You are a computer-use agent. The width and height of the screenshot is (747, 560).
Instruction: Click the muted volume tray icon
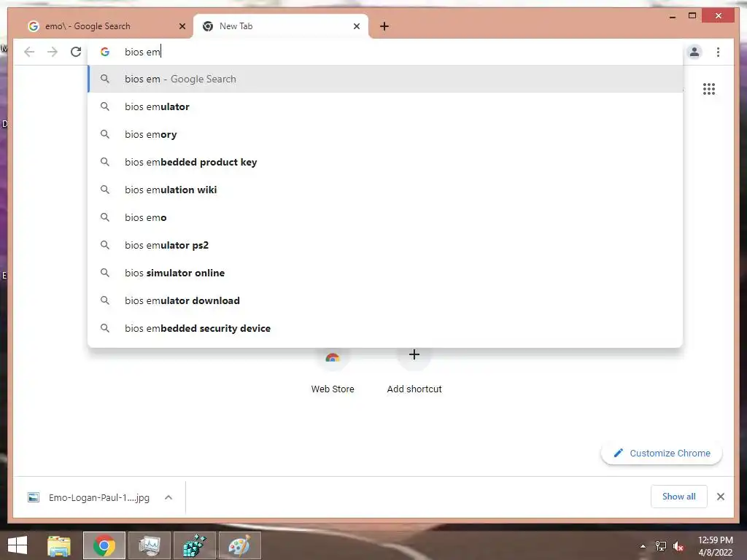[678, 546]
